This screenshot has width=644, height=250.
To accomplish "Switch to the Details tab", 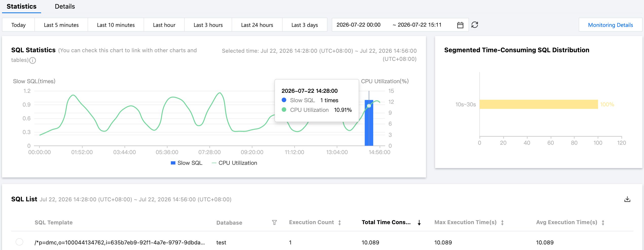I will point(65,7).
